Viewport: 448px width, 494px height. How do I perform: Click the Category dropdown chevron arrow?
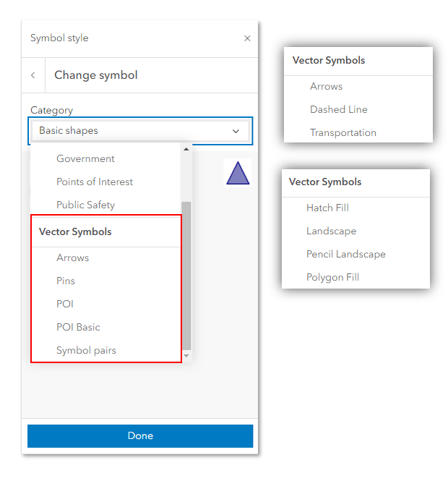236,131
